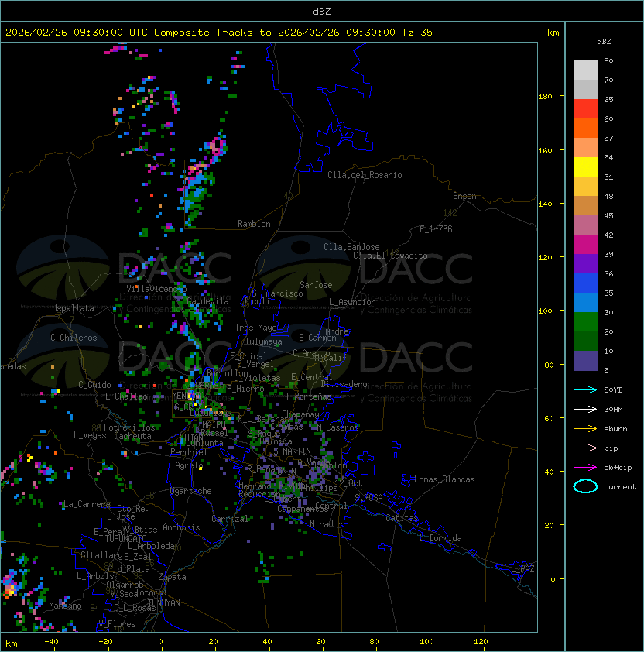The height and width of the screenshot is (652, 644).
Task: Click the 'Cacheuta' map label
Action: (132, 436)
